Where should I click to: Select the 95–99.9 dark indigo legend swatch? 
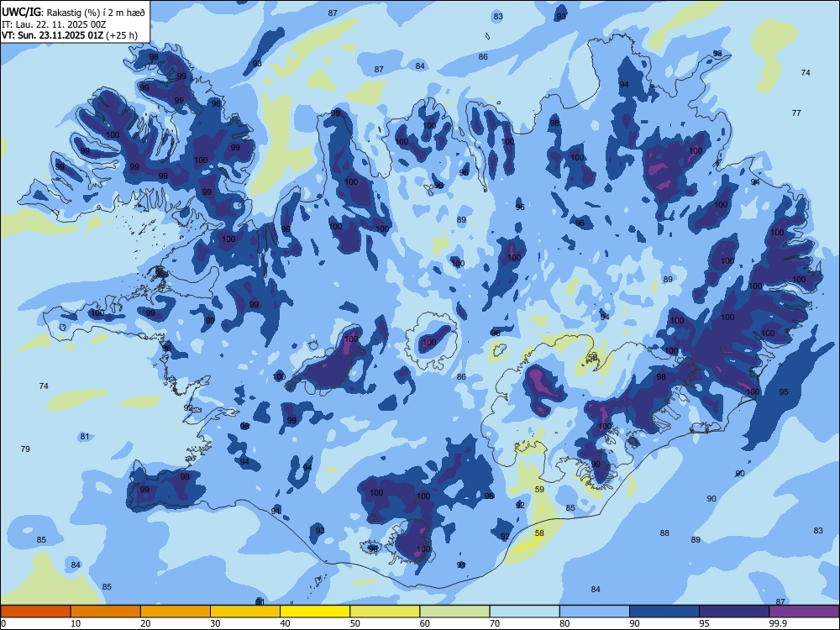click(734, 612)
